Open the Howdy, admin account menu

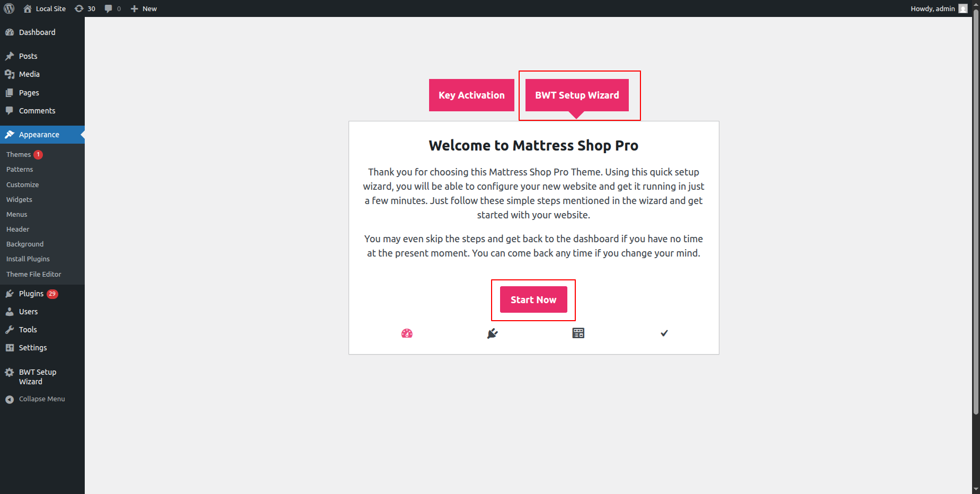[932, 8]
